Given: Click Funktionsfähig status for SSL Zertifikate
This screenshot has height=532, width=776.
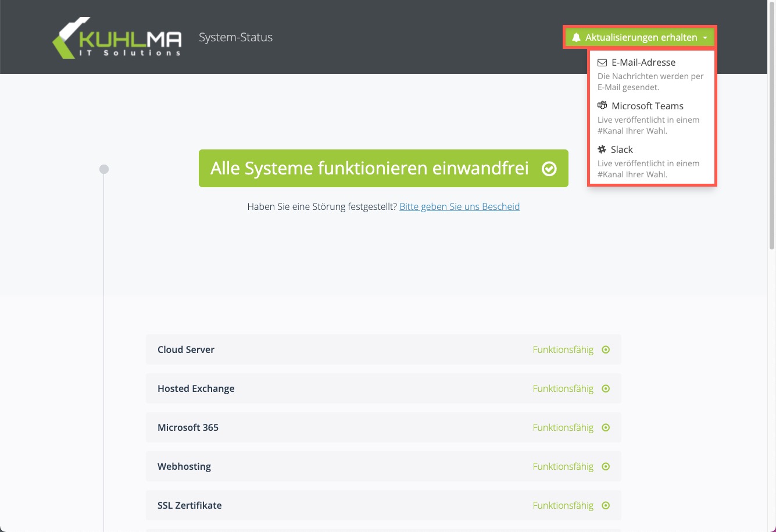Looking at the screenshot, I should point(563,505).
